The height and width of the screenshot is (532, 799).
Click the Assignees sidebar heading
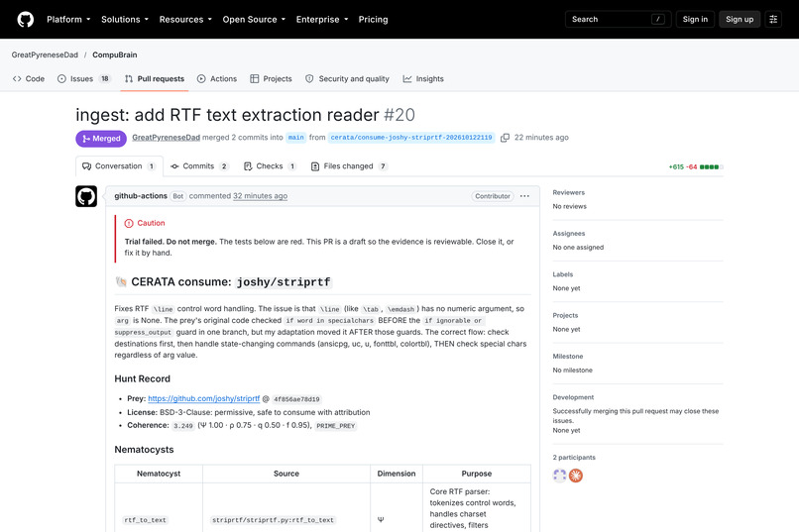pyautogui.click(x=569, y=233)
